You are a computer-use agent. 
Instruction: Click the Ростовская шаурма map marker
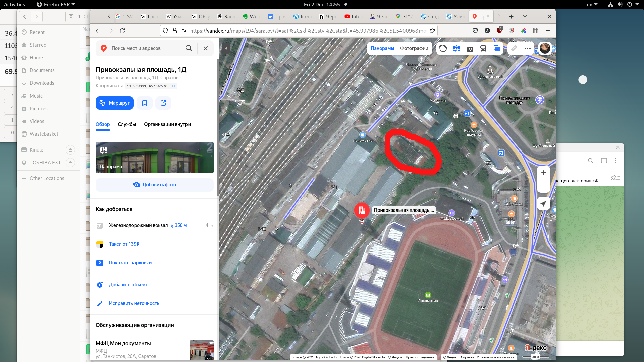pyautogui.click(x=474, y=125)
